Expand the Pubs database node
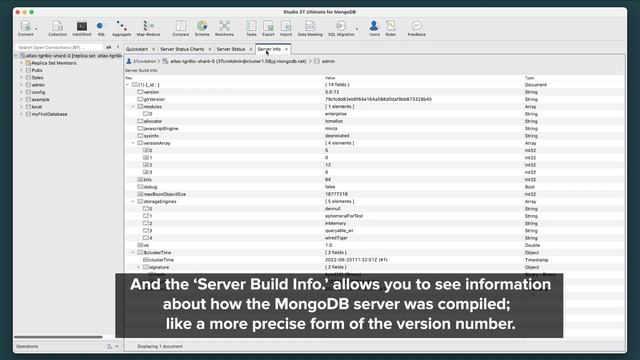Viewport: 640px width, 360px height. pos(21,70)
